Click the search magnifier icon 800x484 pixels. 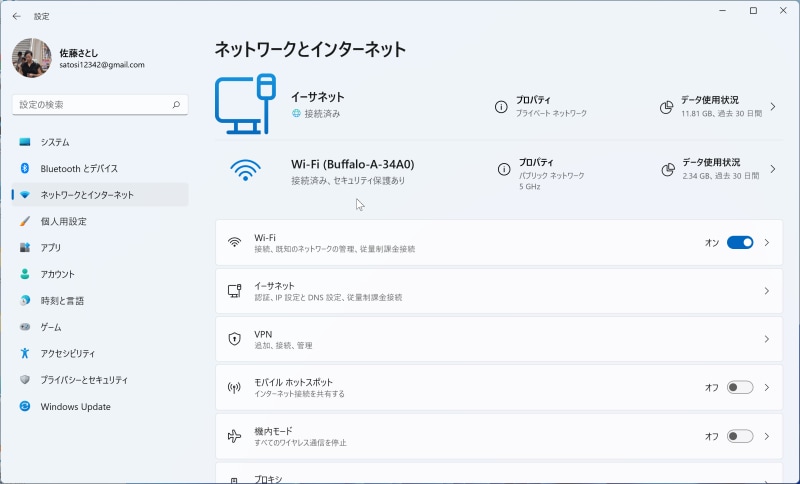(176, 104)
